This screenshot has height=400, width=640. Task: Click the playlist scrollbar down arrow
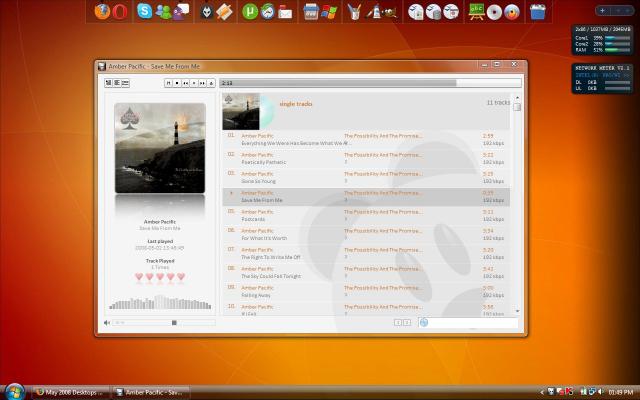pyautogui.click(x=517, y=311)
